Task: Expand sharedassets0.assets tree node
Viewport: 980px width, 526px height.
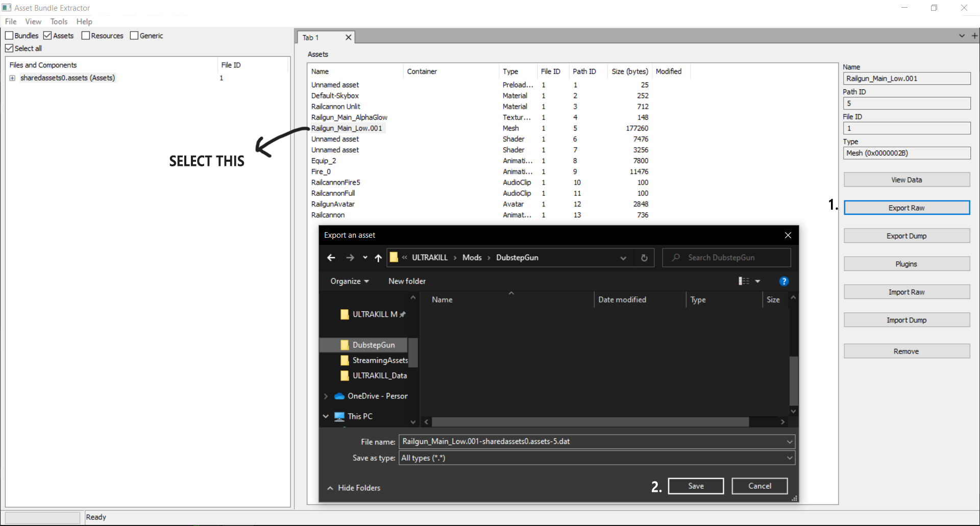Action: 12,78
